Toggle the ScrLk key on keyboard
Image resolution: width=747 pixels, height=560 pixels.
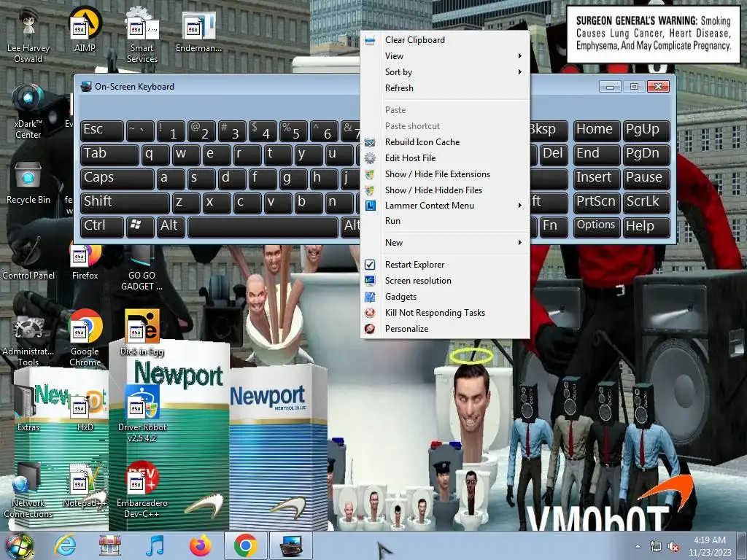click(x=646, y=203)
